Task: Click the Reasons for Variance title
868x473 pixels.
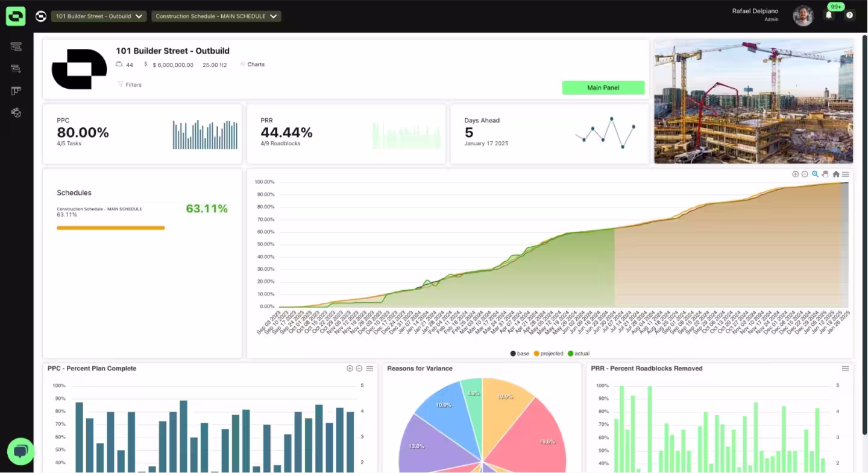Action: pos(420,368)
